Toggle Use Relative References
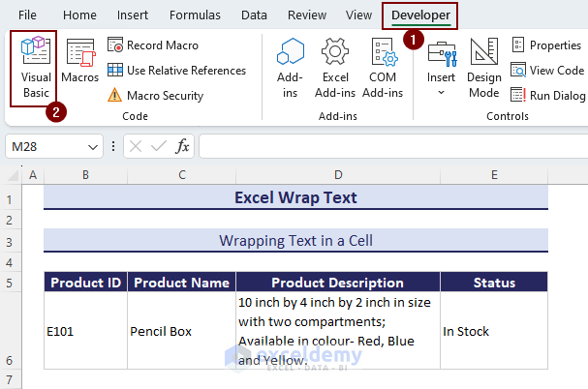Viewport: 588px width, 389px height. 176,71
